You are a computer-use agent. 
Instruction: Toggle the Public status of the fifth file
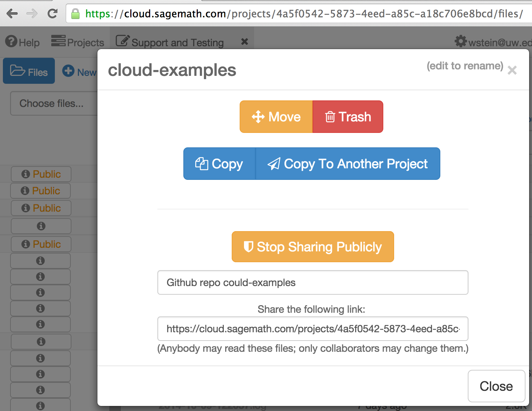[x=41, y=244]
